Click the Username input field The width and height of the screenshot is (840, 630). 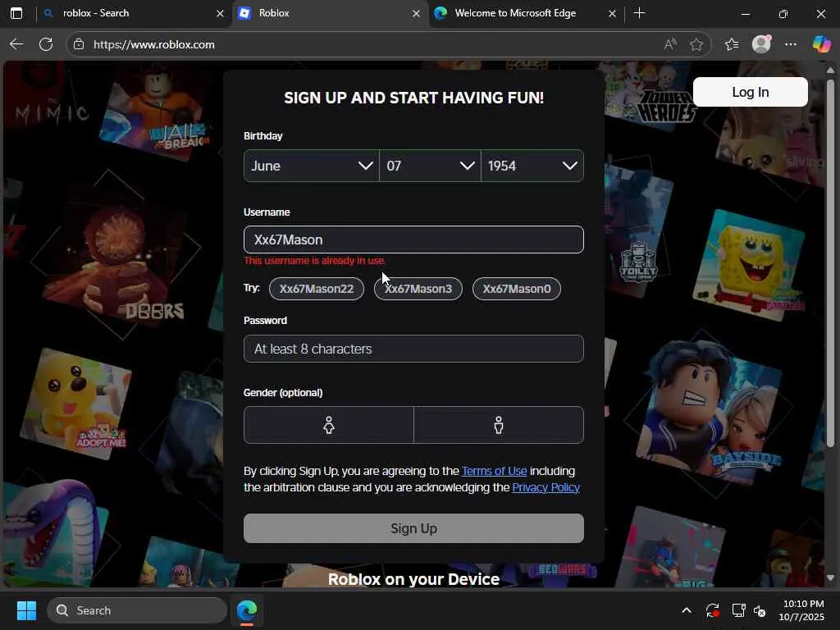413,240
